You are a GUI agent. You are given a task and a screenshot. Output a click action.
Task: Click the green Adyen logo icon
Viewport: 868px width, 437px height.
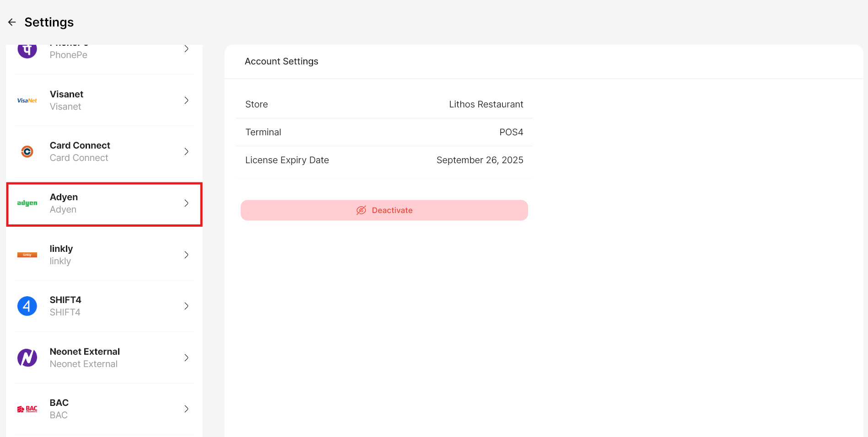pos(27,203)
